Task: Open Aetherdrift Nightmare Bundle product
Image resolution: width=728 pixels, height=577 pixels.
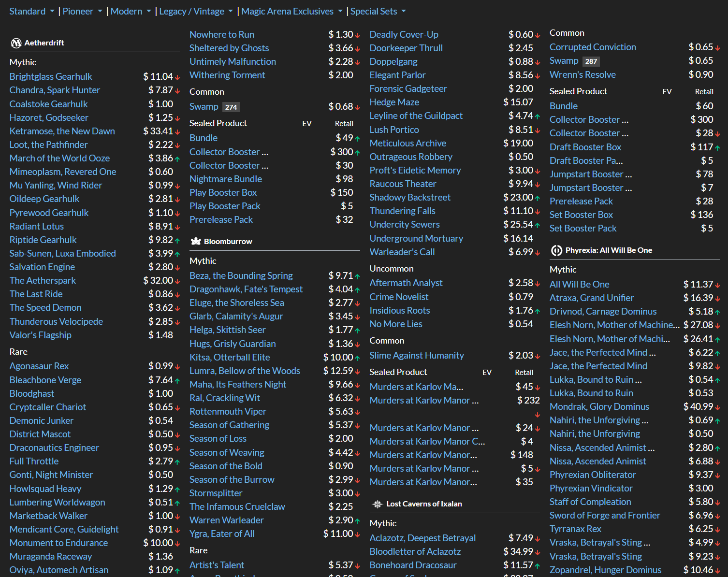Action: pyautogui.click(x=226, y=179)
